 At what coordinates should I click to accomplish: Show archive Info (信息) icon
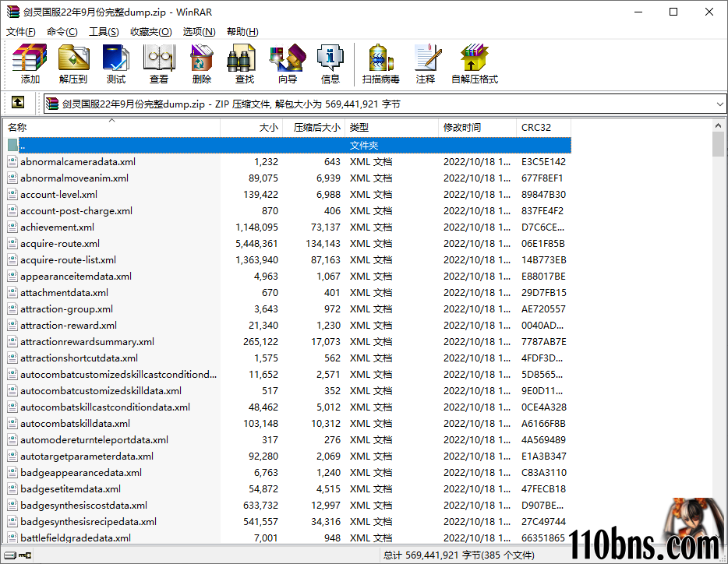330,64
